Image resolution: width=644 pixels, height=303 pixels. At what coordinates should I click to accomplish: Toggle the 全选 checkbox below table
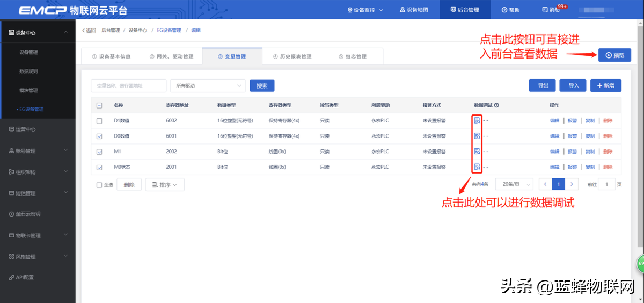[99, 185]
